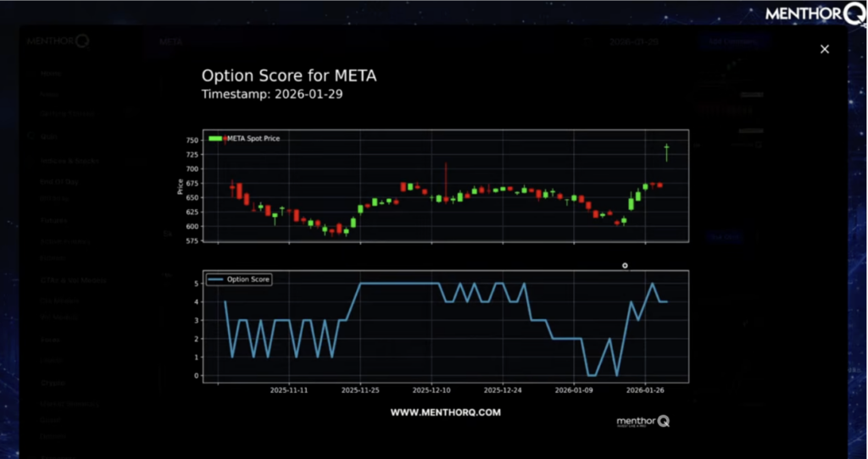Viewport: 868px width, 459px height.
Task: Click the blue legend line for Option Score
Action: (216, 279)
